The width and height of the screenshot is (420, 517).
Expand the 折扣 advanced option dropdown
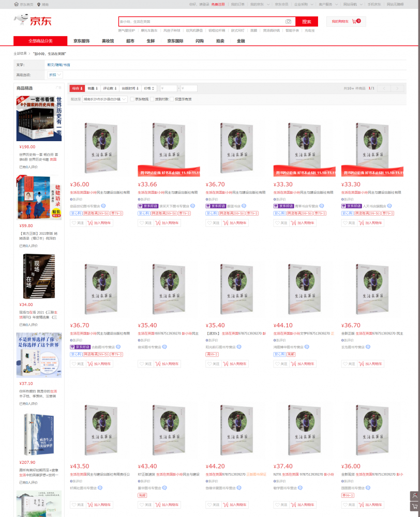tap(55, 75)
